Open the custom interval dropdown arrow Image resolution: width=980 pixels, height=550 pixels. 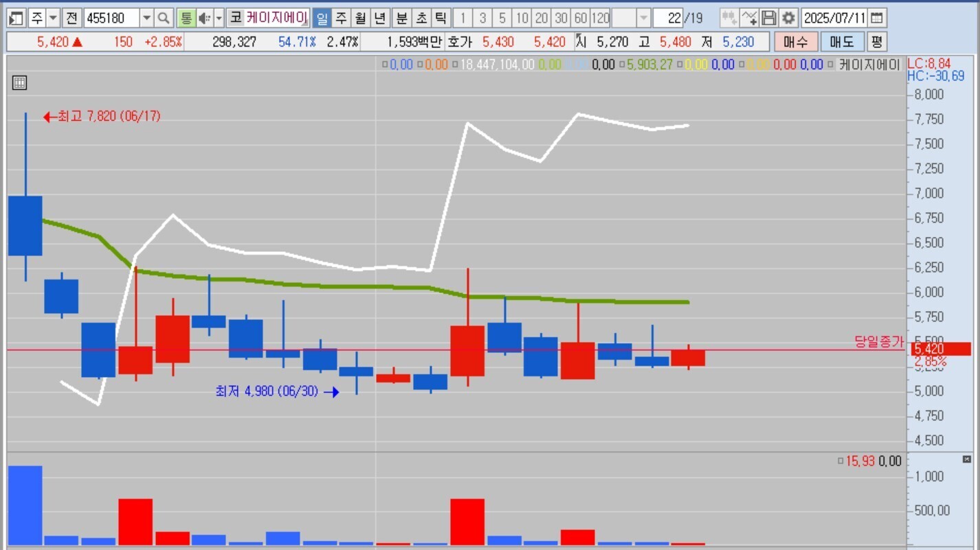click(643, 18)
